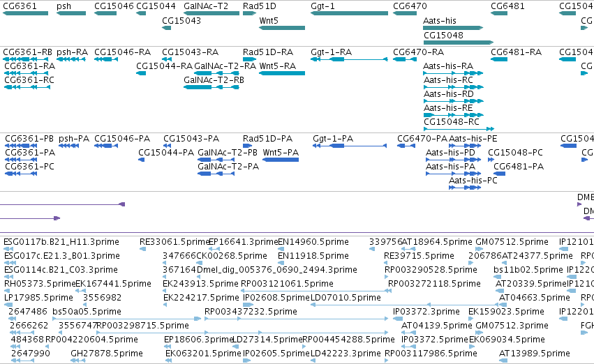594x364 pixels.
Task: Click EST label 'GH27878.5prime'
Action: click(107, 354)
